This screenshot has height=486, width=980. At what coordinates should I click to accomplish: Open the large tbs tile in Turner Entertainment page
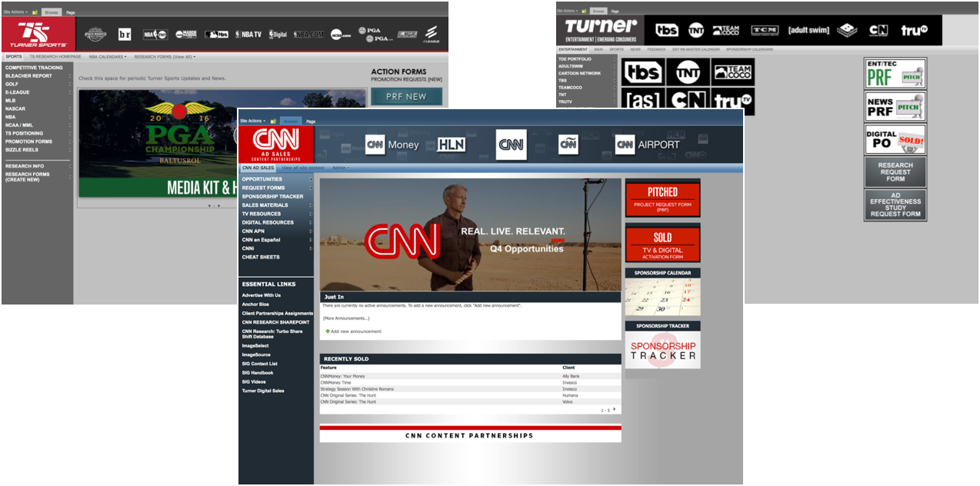coord(644,72)
